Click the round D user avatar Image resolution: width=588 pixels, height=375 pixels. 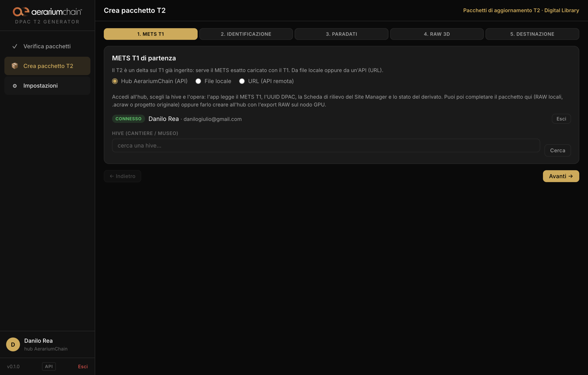coord(13,344)
